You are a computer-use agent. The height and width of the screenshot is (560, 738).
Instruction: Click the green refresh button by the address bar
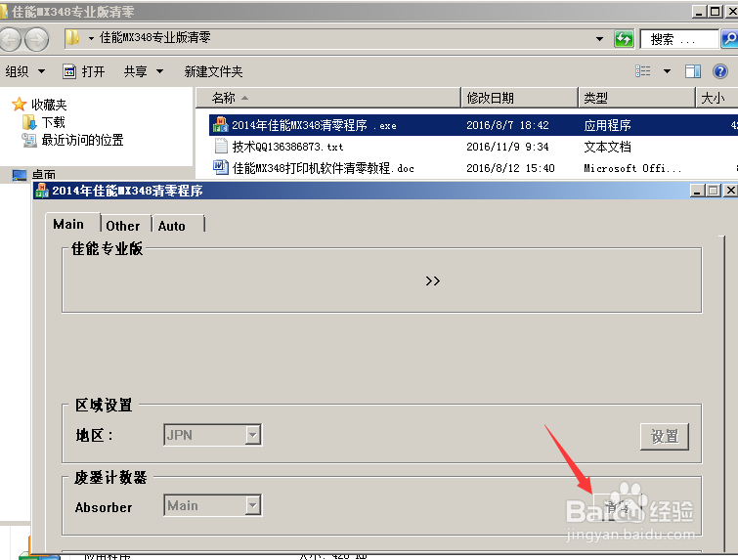624,38
